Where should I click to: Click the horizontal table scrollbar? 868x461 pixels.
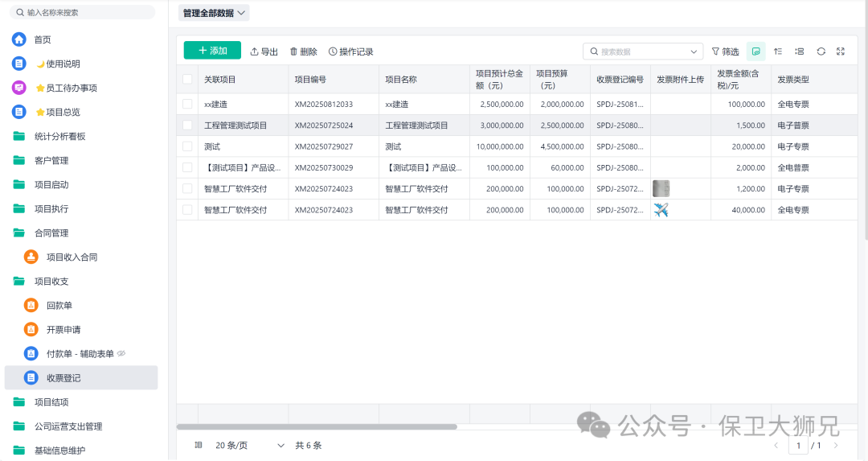click(317, 426)
